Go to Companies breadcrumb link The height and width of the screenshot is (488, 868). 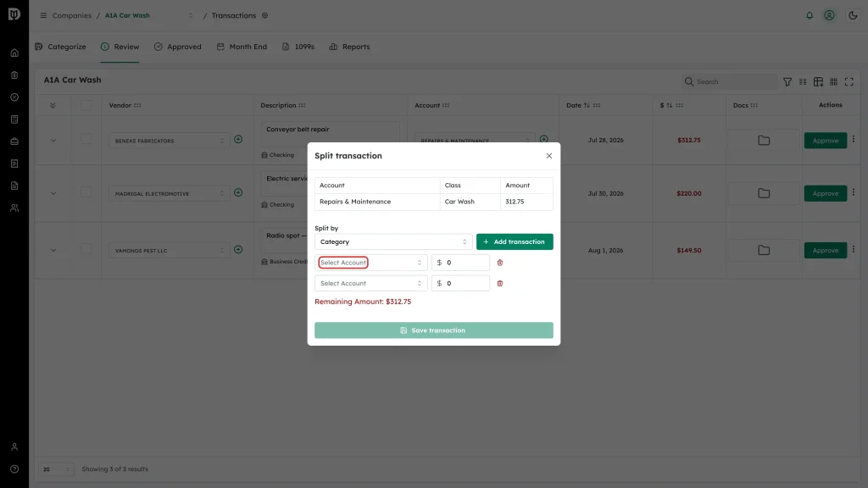(x=72, y=15)
